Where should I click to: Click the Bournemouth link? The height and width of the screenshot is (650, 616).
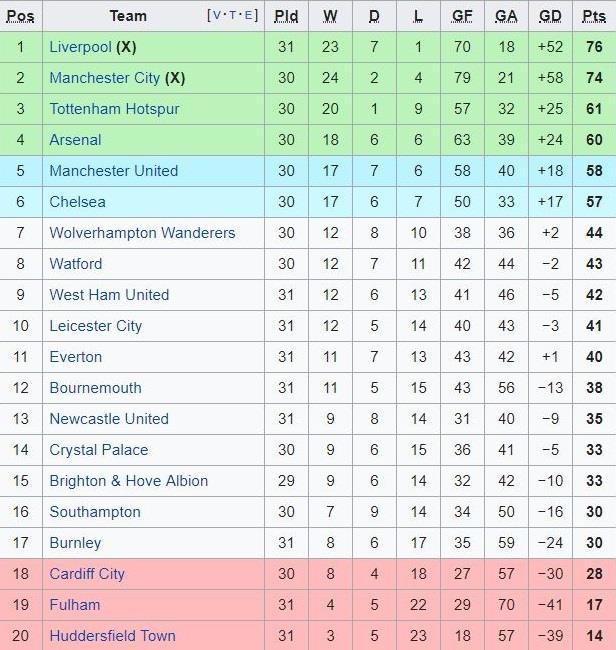pyautogui.click(x=95, y=388)
